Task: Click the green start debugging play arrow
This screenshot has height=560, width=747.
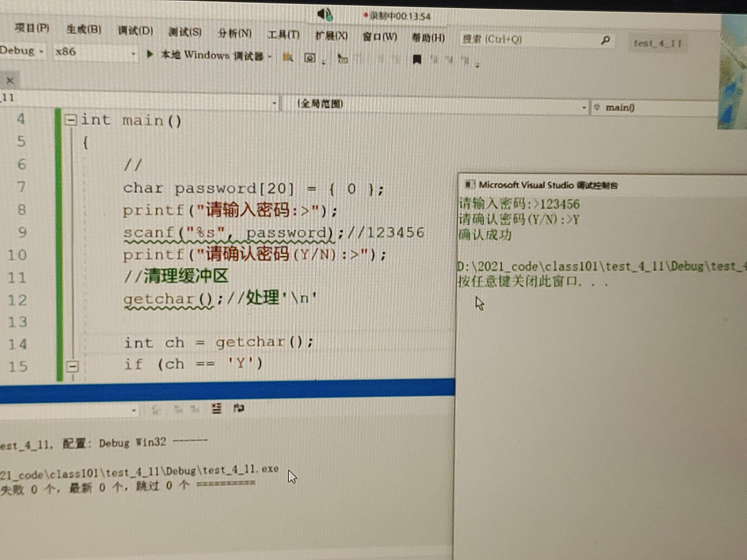Action: click(x=150, y=54)
